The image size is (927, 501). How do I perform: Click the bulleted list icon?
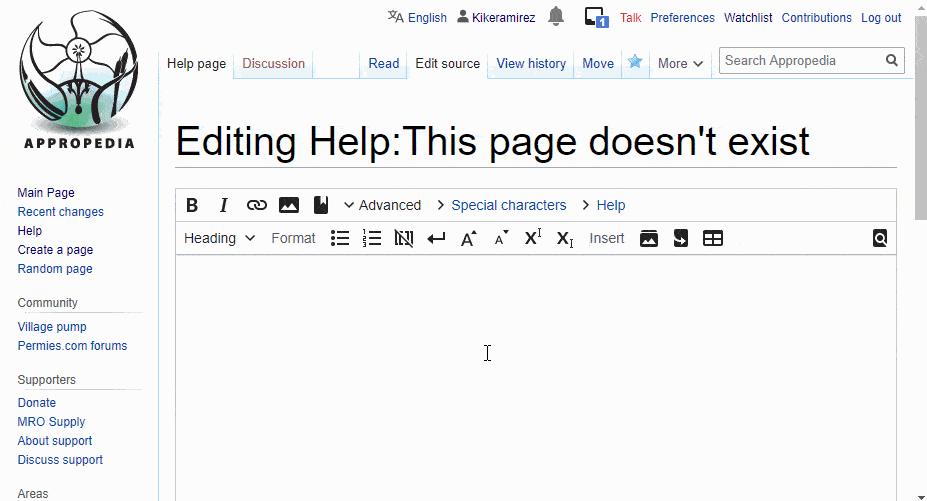click(340, 238)
